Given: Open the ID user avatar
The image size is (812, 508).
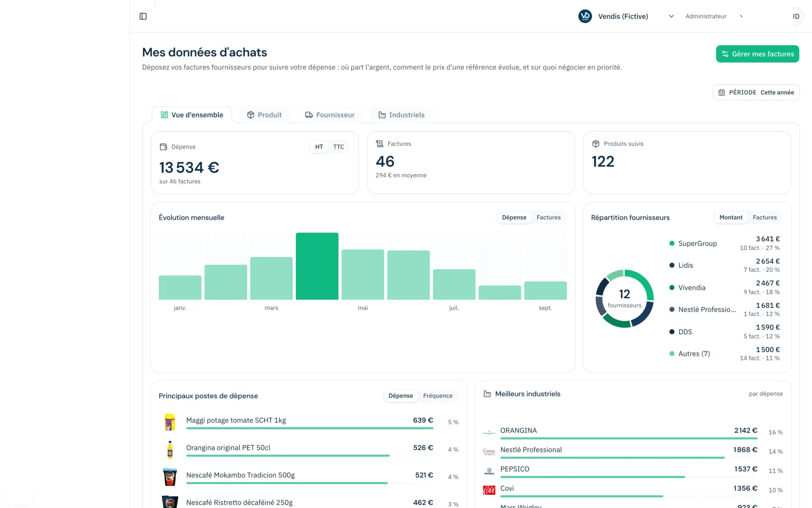Looking at the screenshot, I should pos(796,16).
